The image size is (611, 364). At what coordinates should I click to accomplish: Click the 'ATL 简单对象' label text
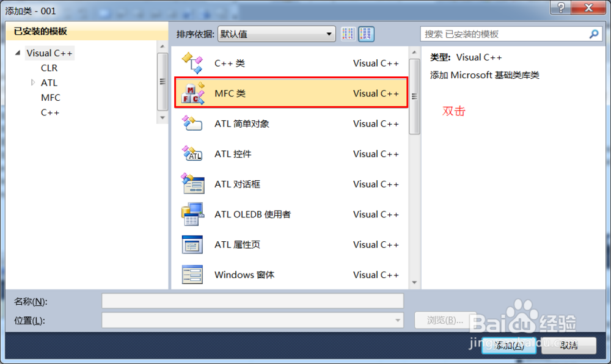(x=241, y=123)
